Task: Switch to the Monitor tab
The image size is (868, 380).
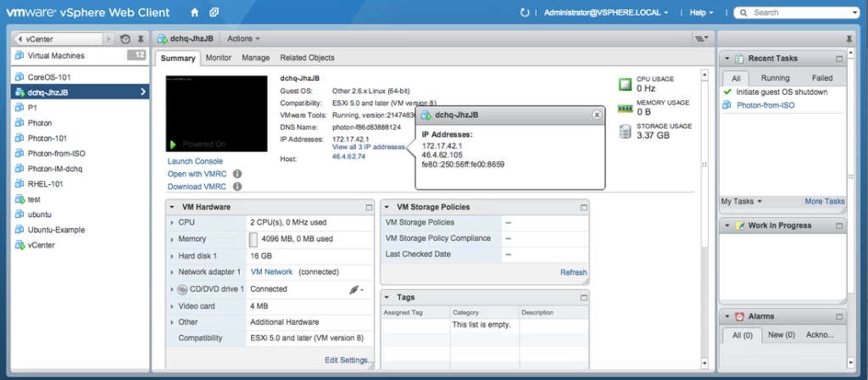Action: point(219,58)
